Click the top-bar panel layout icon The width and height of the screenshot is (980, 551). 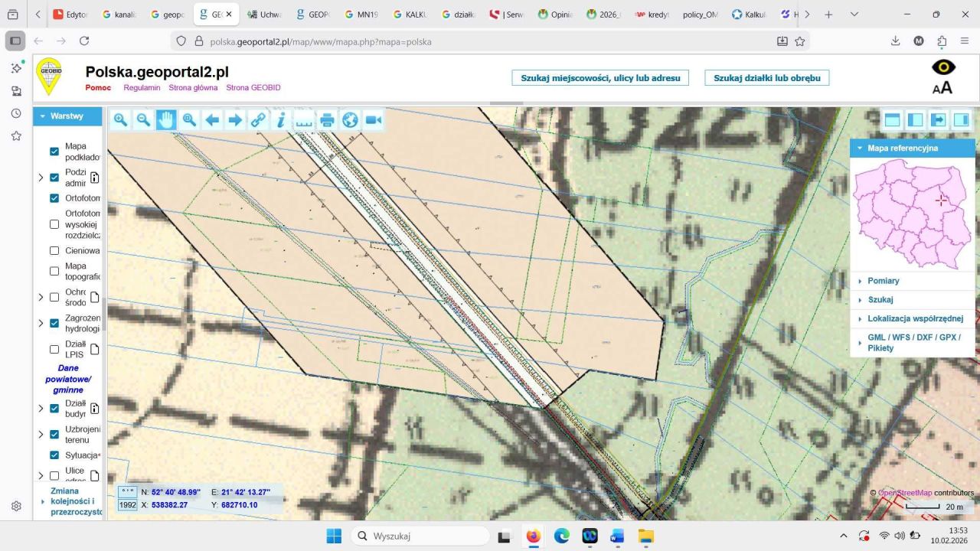[x=892, y=119]
